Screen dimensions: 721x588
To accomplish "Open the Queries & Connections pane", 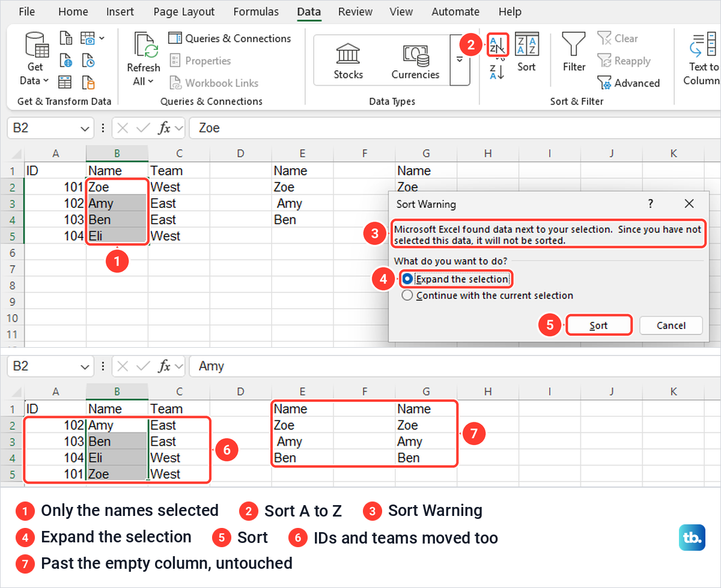I will click(x=230, y=38).
